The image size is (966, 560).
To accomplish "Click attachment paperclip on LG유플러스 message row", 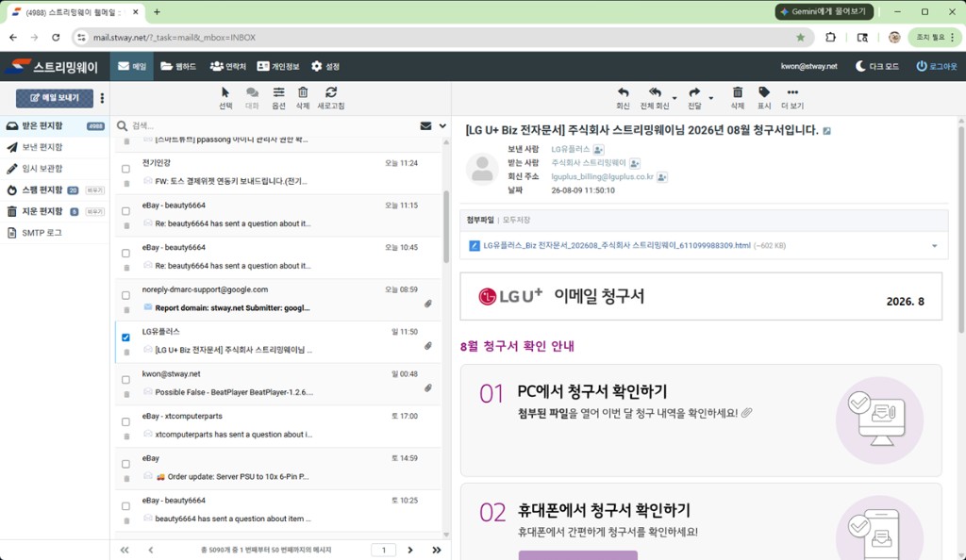I will [427, 346].
